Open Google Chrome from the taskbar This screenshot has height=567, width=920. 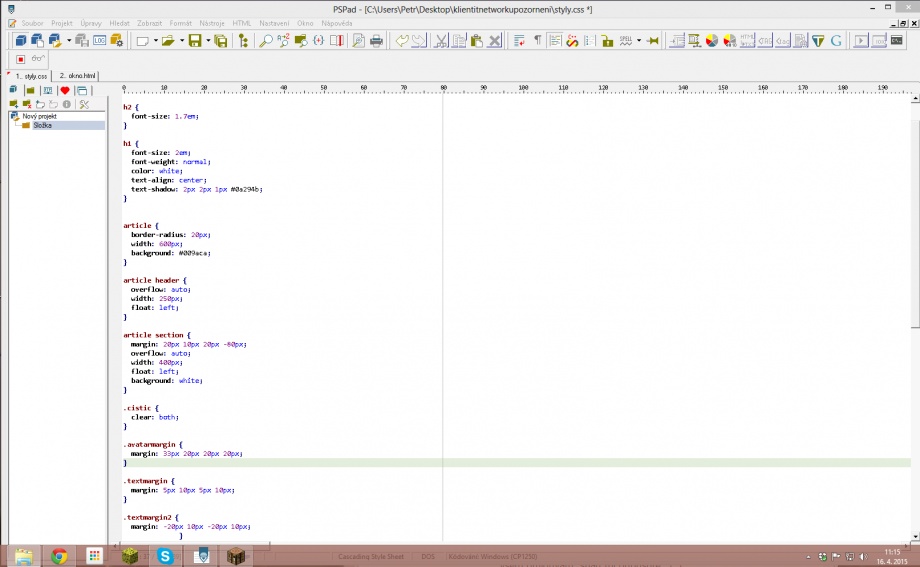(x=59, y=556)
